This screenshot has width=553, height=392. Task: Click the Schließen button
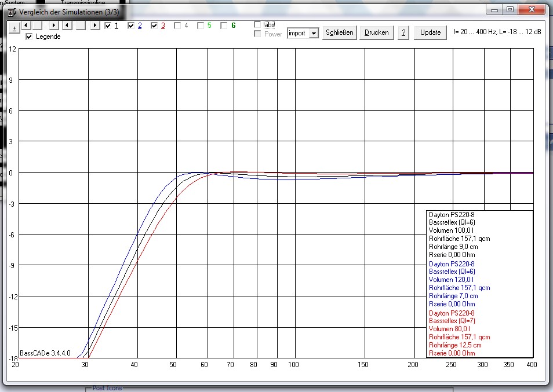point(340,32)
